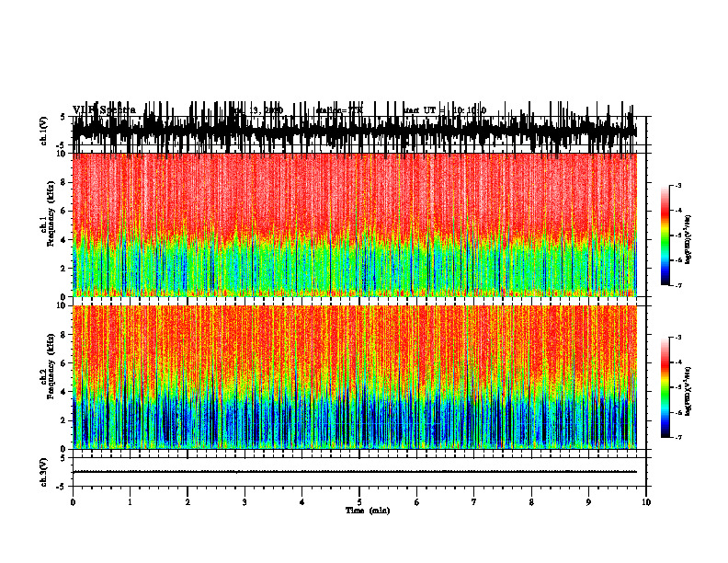Viewport: 728px width, 563px height.
Task: Click the upper ch.1 spectrogram color scale bar
Action: click(665, 236)
